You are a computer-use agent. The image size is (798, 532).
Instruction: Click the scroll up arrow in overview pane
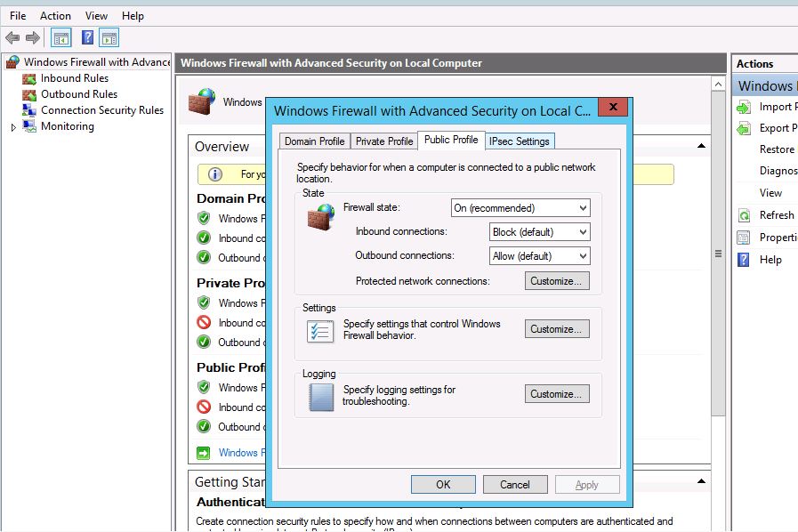coord(718,84)
